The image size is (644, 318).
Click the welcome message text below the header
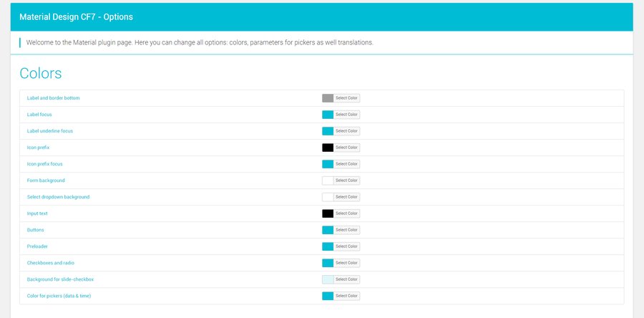[200, 42]
